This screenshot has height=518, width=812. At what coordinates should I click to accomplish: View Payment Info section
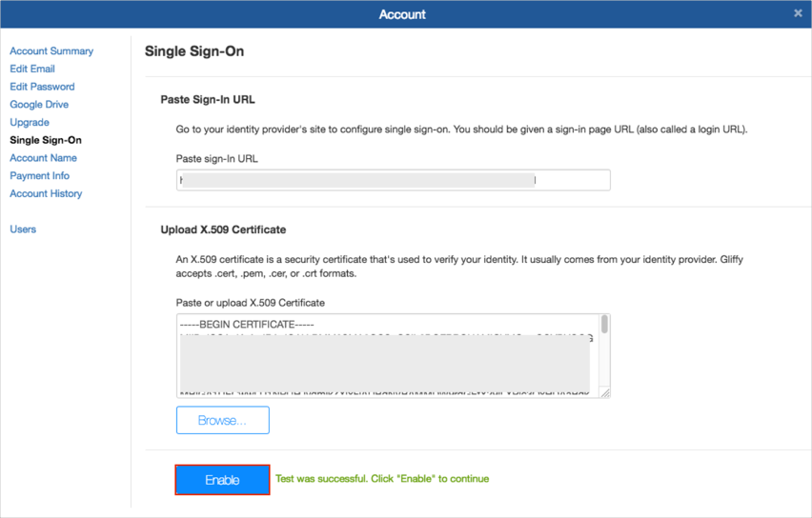point(40,176)
